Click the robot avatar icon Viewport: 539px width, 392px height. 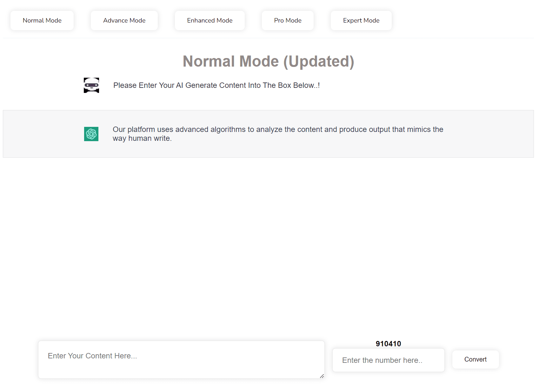coord(91,85)
